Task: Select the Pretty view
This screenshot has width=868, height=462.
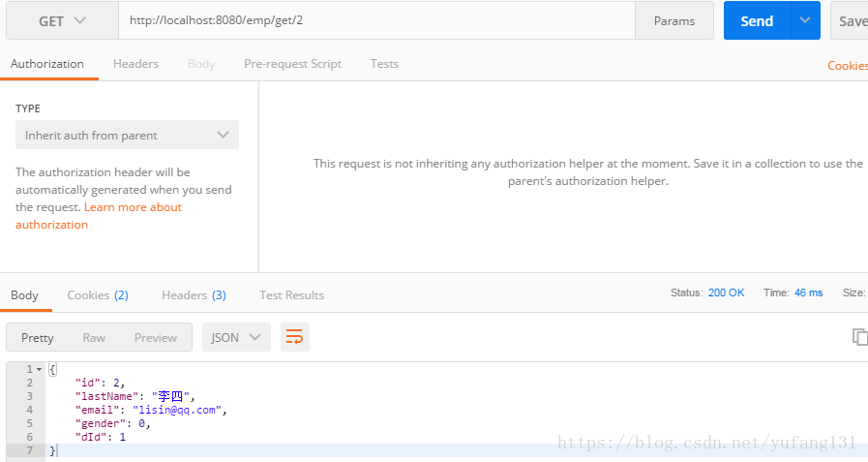Action: pyautogui.click(x=37, y=337)
